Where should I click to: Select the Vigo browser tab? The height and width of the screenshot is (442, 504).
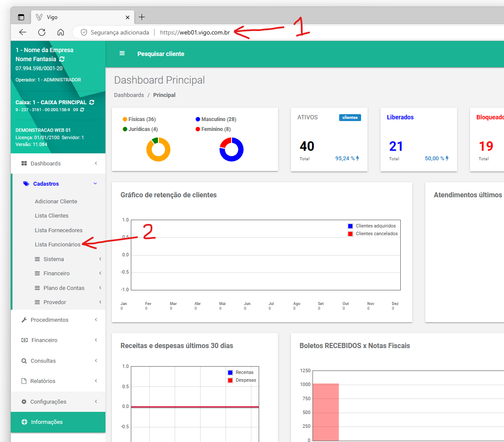coord(83,17)
